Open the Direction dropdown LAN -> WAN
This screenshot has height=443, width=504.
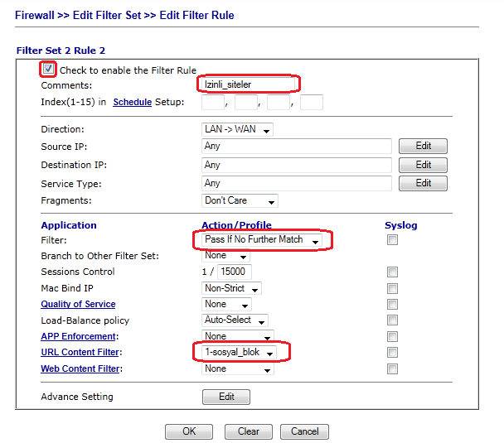(238, 130)
